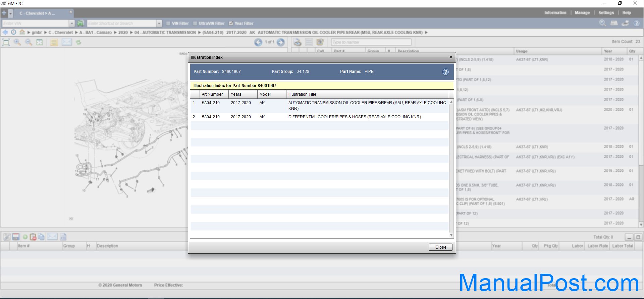
Task: Click the magnifier search icon in top bar
Action: pos(603,23)
